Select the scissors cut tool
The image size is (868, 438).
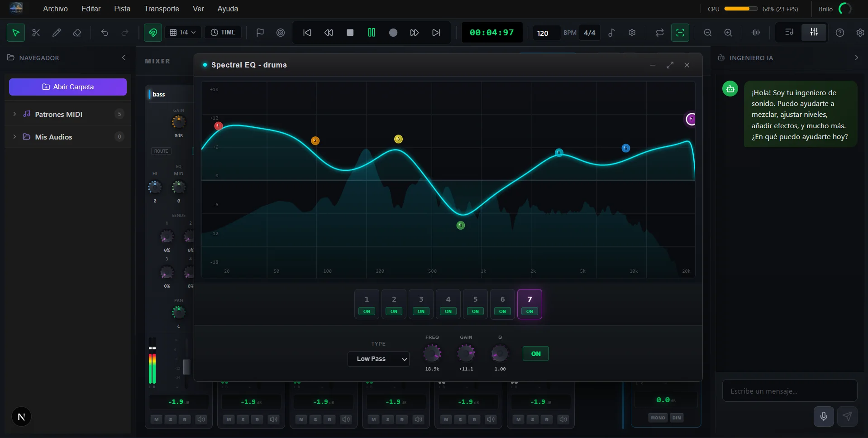(36, 33)
